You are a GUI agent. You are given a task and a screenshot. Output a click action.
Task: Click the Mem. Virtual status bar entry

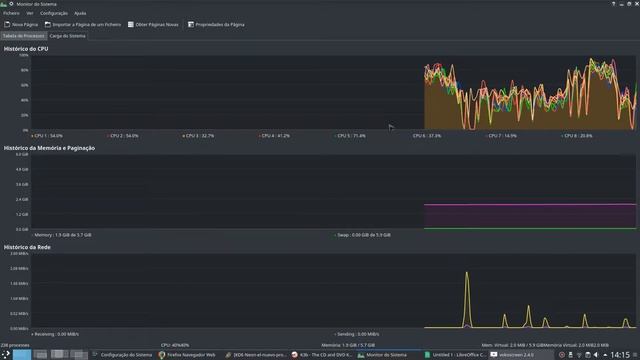pos(545,345)
